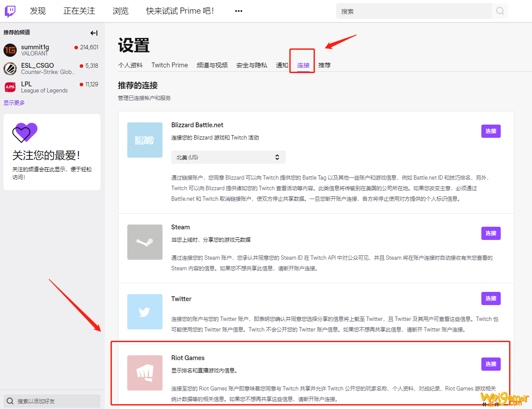Viewport: 532px width, 409px height.
Task: Collapse the recommended channels sidebar
Action: click(94, 33)
